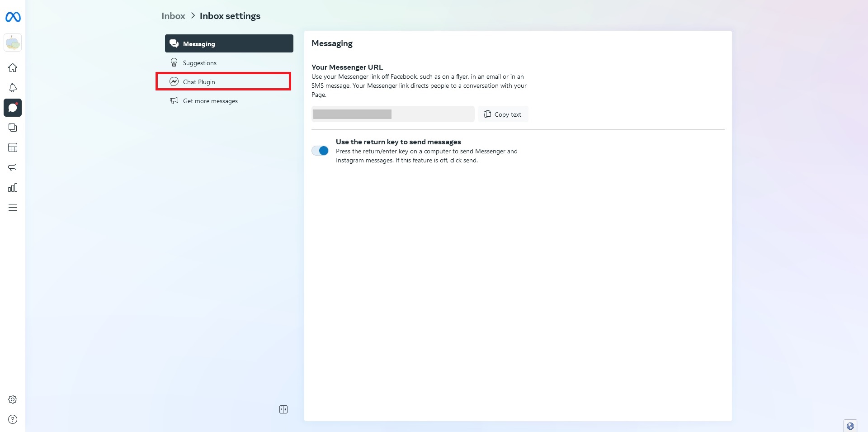
Task: Select the Ads megaphone icon
Action: (13, 167)
